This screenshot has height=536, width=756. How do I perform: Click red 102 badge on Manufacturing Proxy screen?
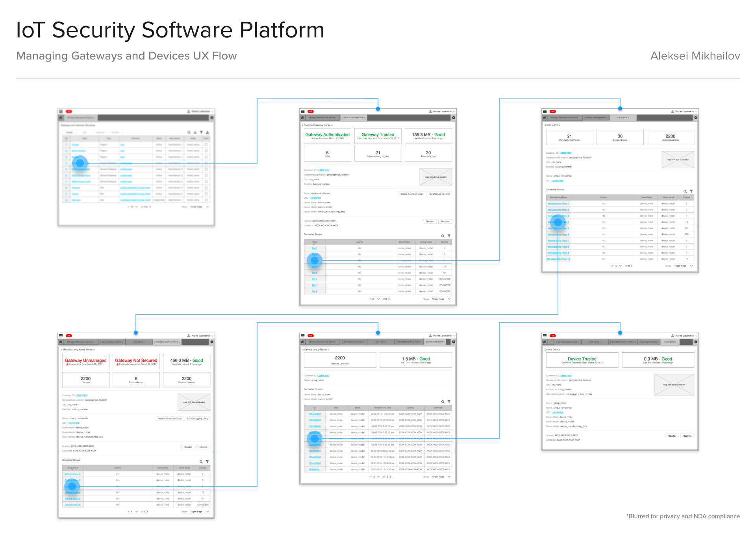click(69, 336)
